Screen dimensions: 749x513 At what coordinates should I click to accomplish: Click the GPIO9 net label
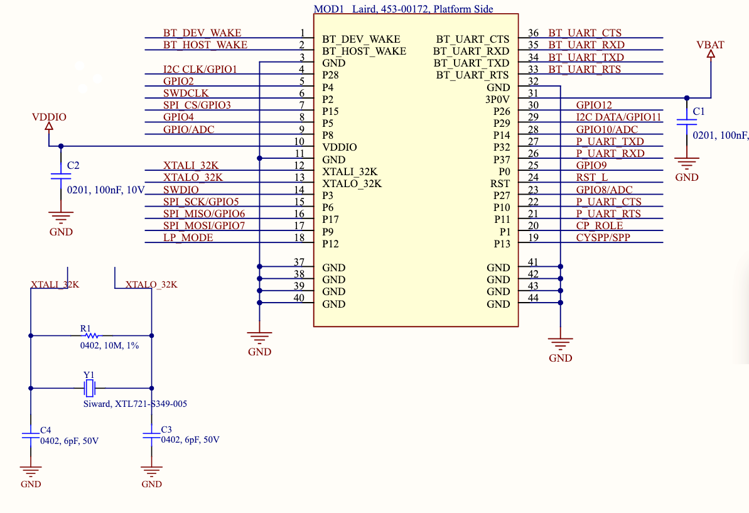tap(591, 165)
